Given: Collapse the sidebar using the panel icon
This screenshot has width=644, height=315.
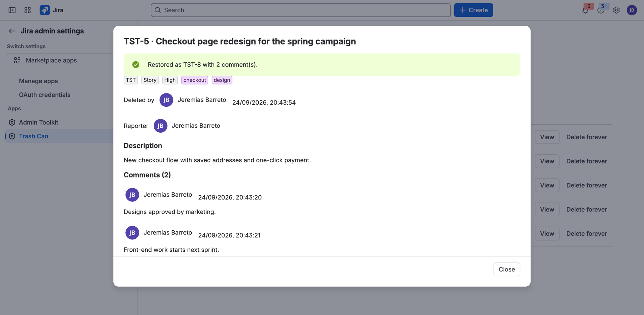Looking at the screenshot, I should 12,10.
